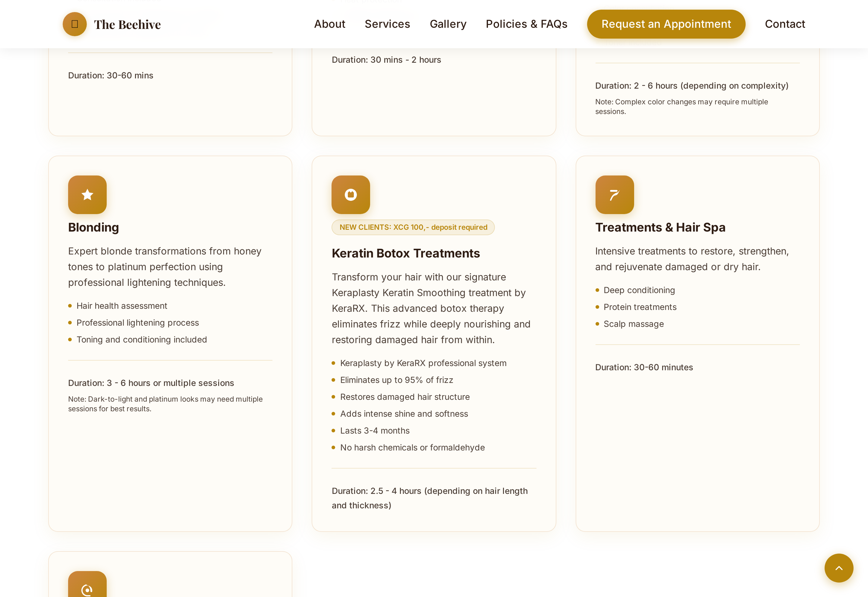This screenshot has width=868, height=597.
Task: Click 'No harsh chemicals or formaldehyde'
Action: pos(412,447)
